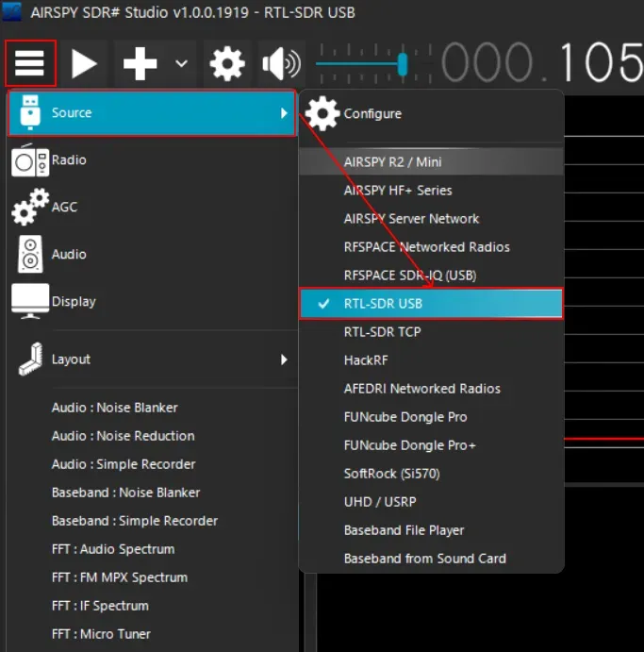Open the Display panel entry
This screenshot has width=644, height=652.
pos(152,301)
